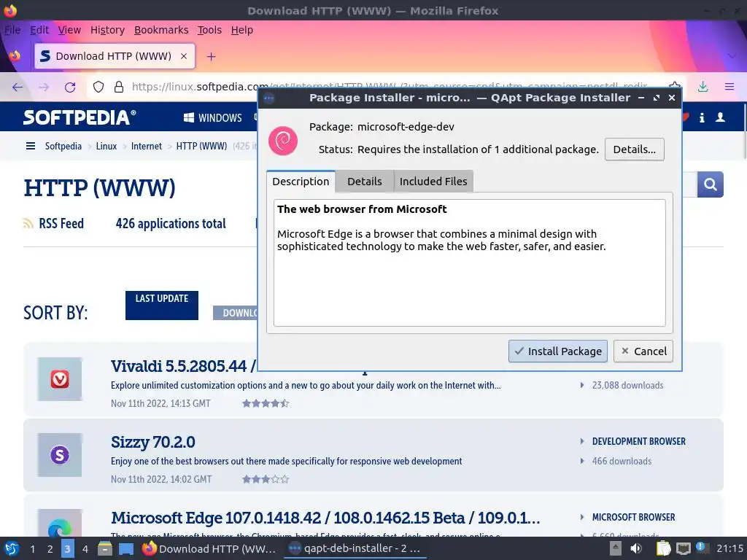Open volume control tray icon

tap(636, 548)
